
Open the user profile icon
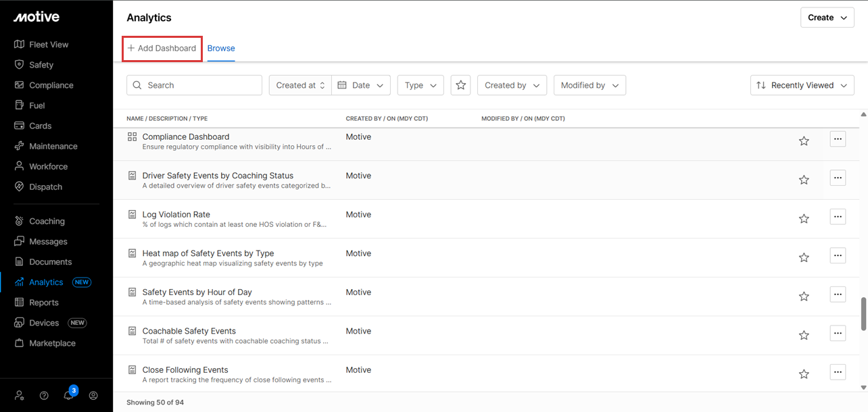(x=93, y=396)
